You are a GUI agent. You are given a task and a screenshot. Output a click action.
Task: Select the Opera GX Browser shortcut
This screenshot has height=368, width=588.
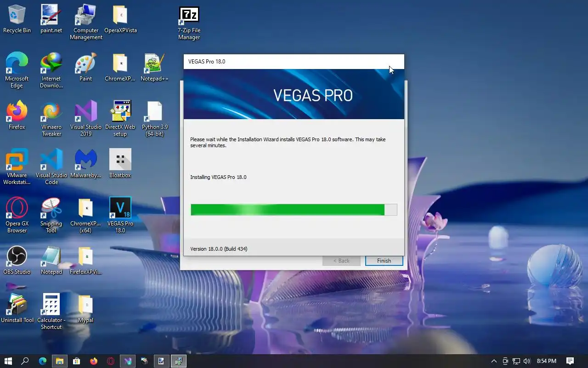17,215
